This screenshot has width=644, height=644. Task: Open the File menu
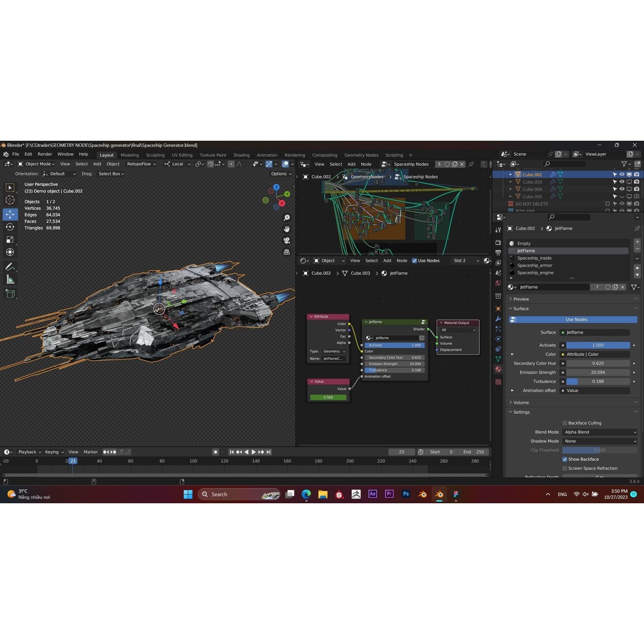tap(16, 154)
